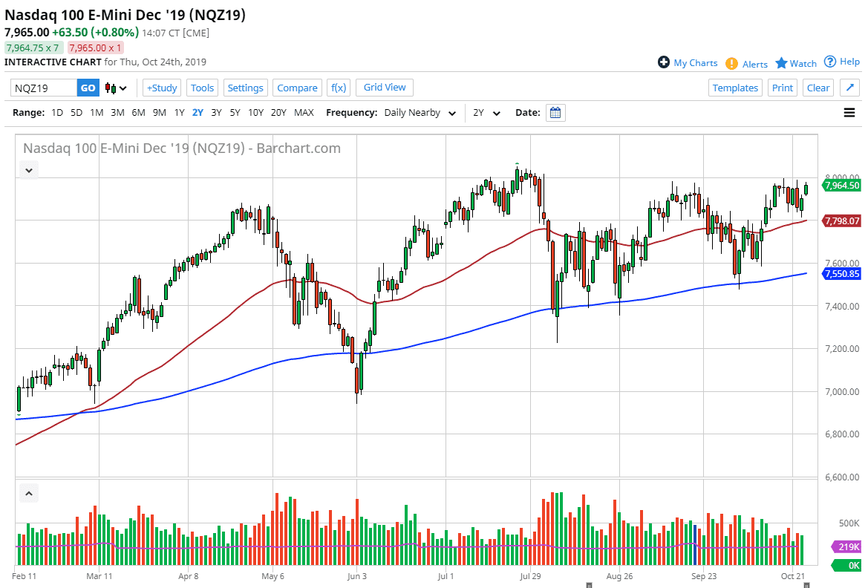This screenshot has height=588, width=868.
Task: Add NQZ19 to Watch via star icon
Action: 782,63
